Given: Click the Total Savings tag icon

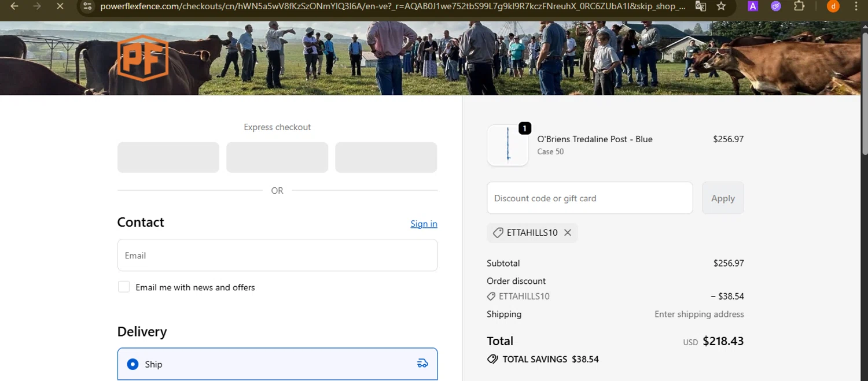Looking at the screenshot, I should [x=492, y=359].
